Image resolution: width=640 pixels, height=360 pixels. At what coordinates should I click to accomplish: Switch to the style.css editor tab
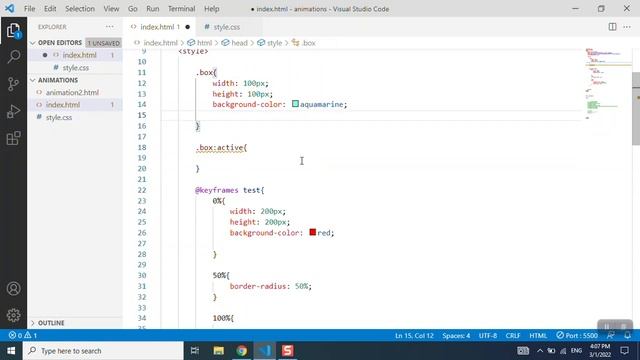pos(227,27)
